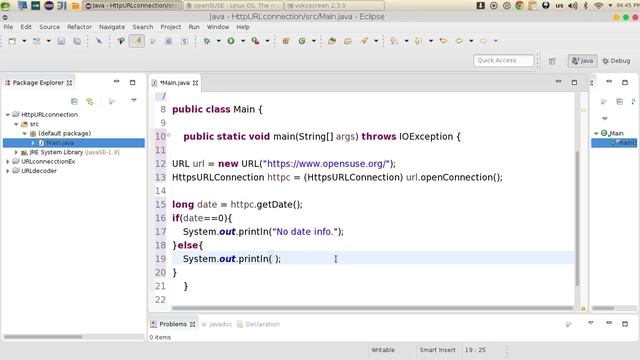Click the Open Task folder icon

(x=348, y=41)
